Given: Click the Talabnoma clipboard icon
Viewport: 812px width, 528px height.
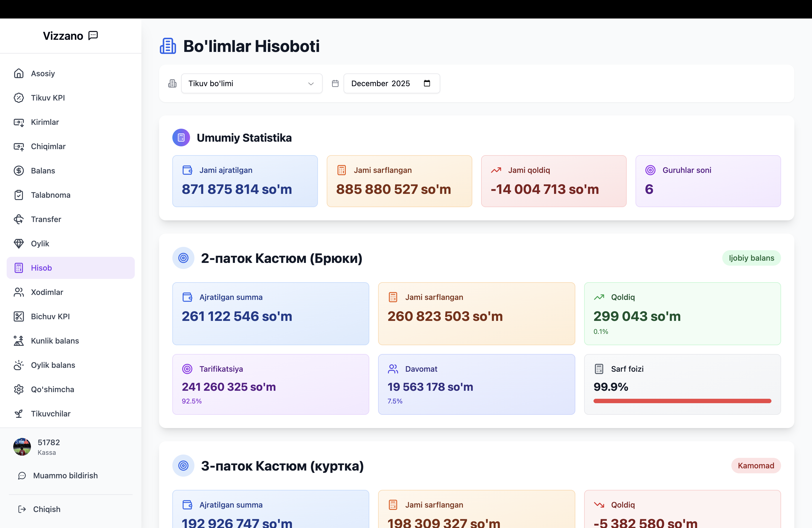Looking at the screenshot, I should [19, 195].
